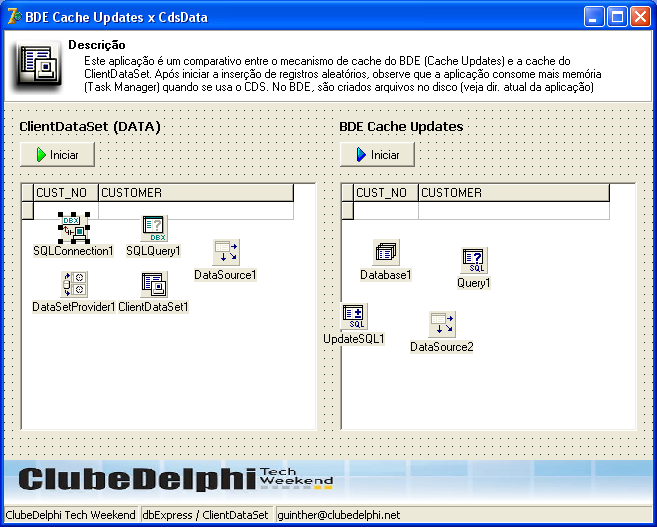Click the Query1 component icon

[x=474, y=260]
